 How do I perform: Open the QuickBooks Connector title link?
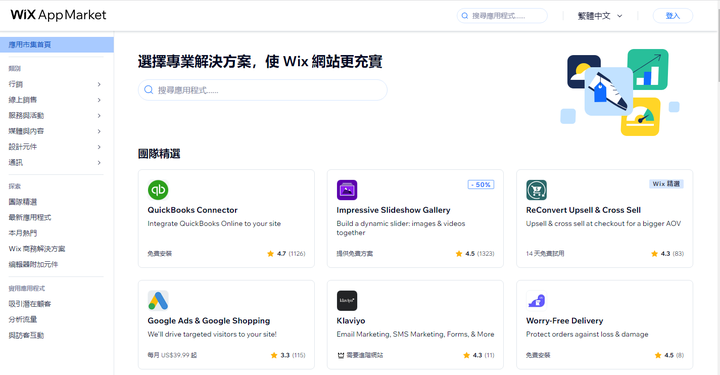click(192, 210)
